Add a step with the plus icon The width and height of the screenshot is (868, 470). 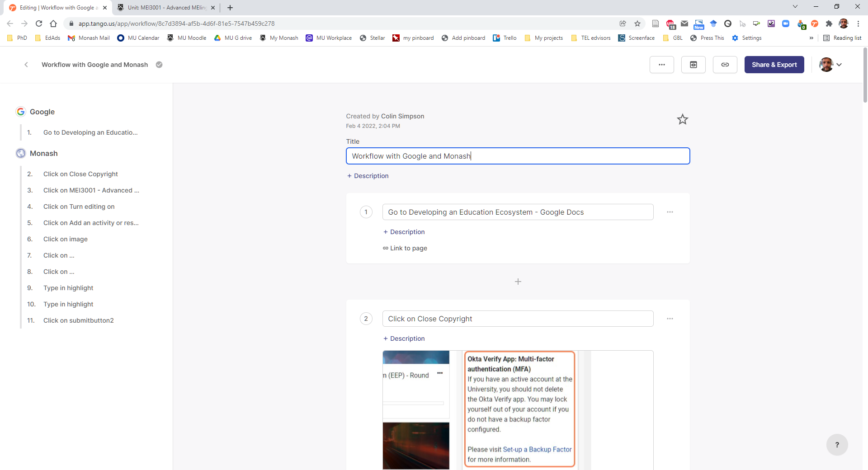coord(518,282)
